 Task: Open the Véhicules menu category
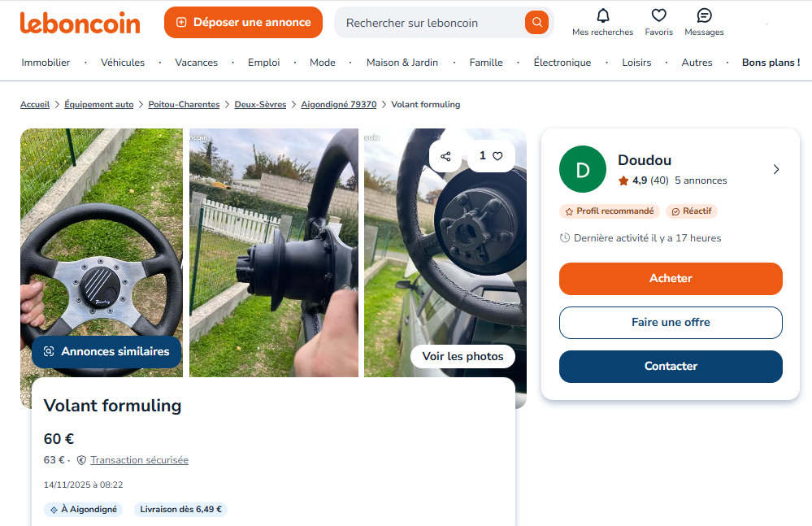tap(123, 63)
